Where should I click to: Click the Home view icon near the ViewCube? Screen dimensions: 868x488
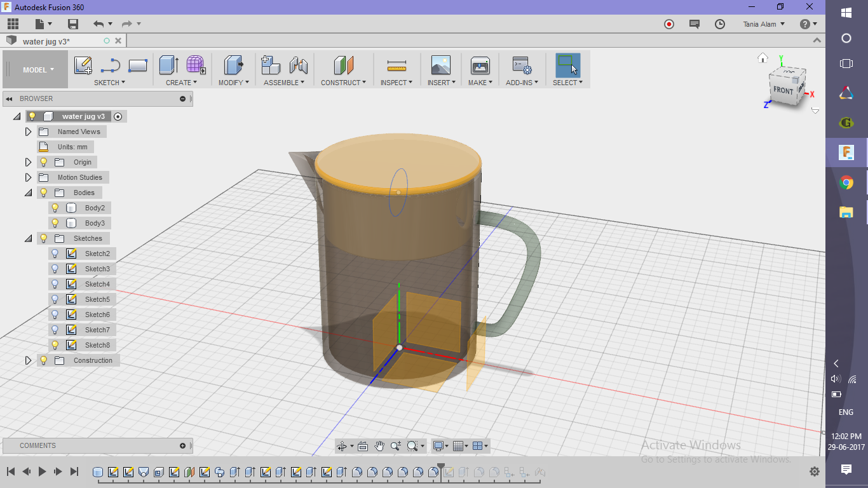(763, 58)
